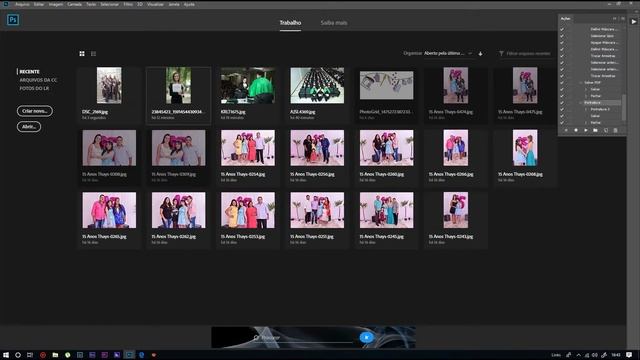Toggle checkmark for Salvar PDF action set
Image resolution: width=640 pixels, height=360 pixels.
pos(562,82)
